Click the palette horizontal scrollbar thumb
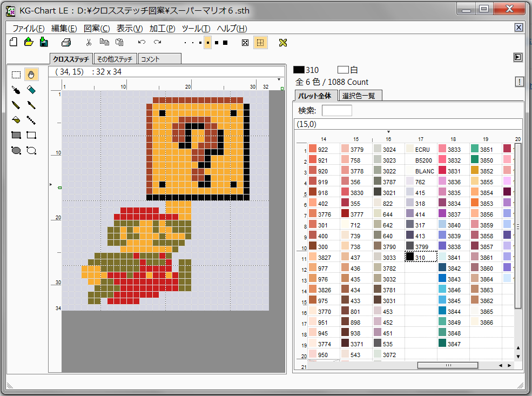This screenshot has width=532, height=396. point(448,365)
